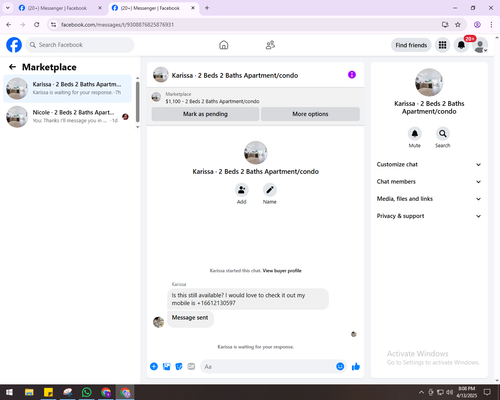This screenshot has height=400, width=500.
Task: Click the 'Message sent' bubble
Action: [x=190, y=318]
